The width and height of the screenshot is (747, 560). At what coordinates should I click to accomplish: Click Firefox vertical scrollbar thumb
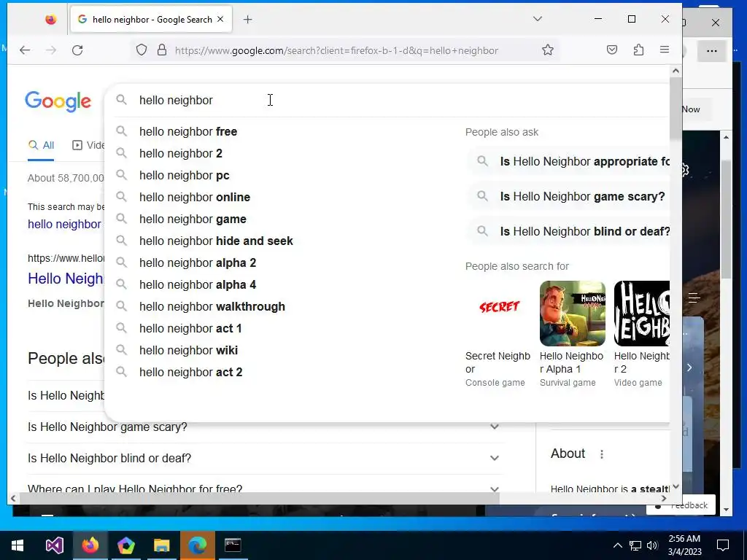pyautogui.click(x=676, y=109)
